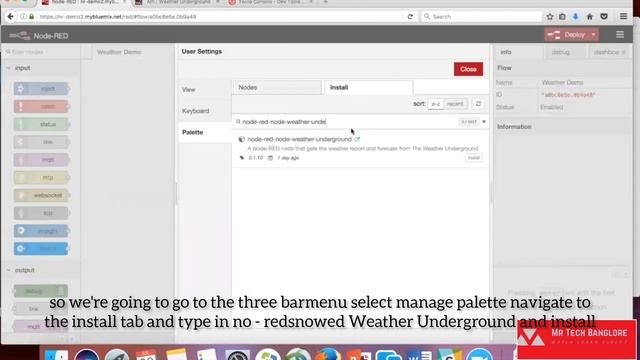Select the inject node in palette
The width and height of the screenshot is (640, 360).
coord(41,89)
